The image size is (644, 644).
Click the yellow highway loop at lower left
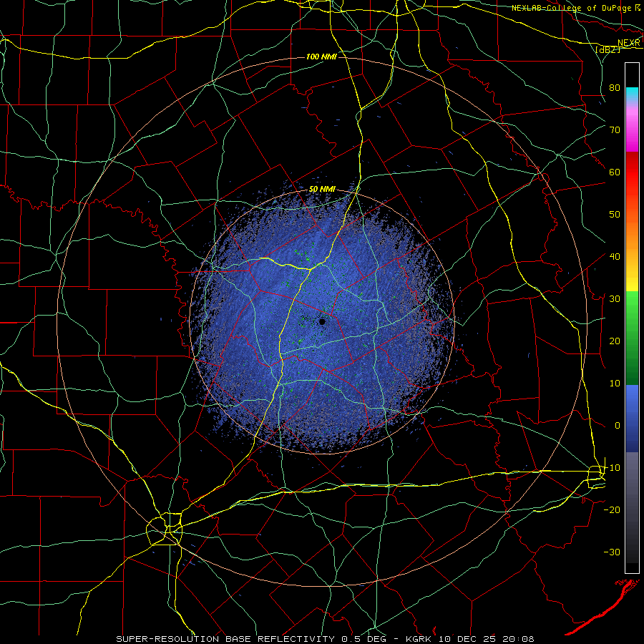164,529
